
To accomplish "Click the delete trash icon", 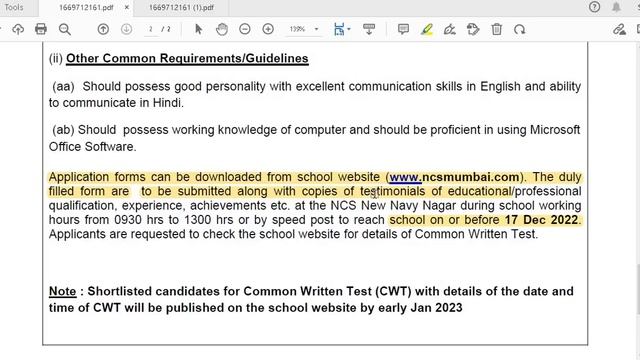I will coord(496,29).
